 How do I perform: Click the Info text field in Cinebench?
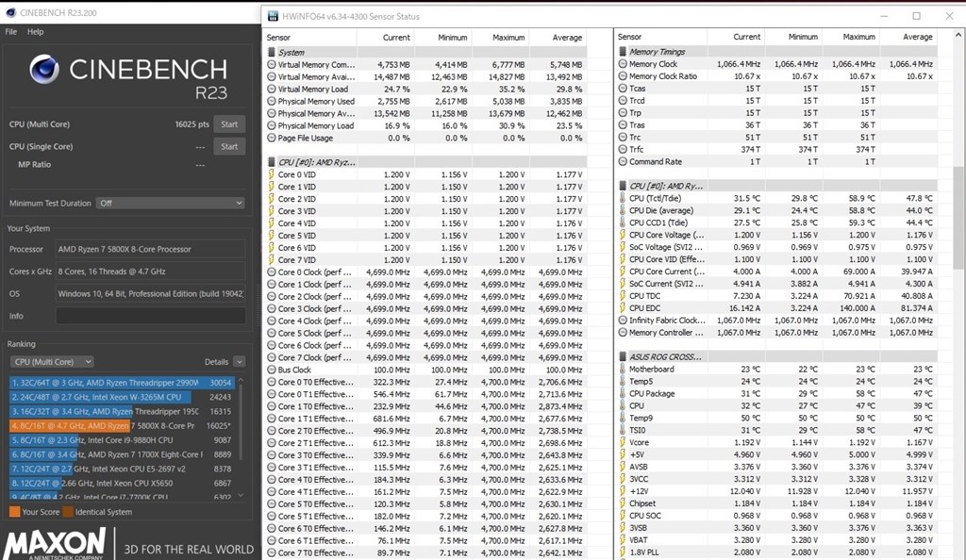click(151, 316)
